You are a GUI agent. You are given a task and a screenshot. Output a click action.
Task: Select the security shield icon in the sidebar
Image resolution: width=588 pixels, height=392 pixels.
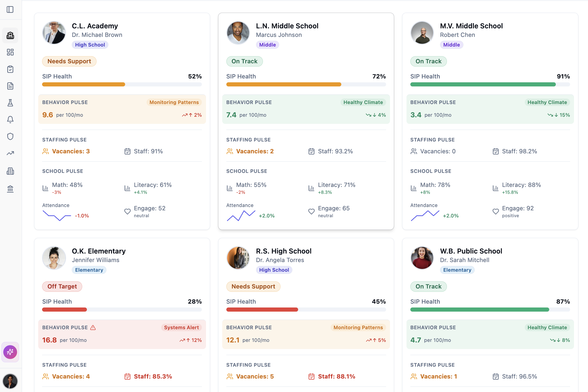(x=10, y=136)
